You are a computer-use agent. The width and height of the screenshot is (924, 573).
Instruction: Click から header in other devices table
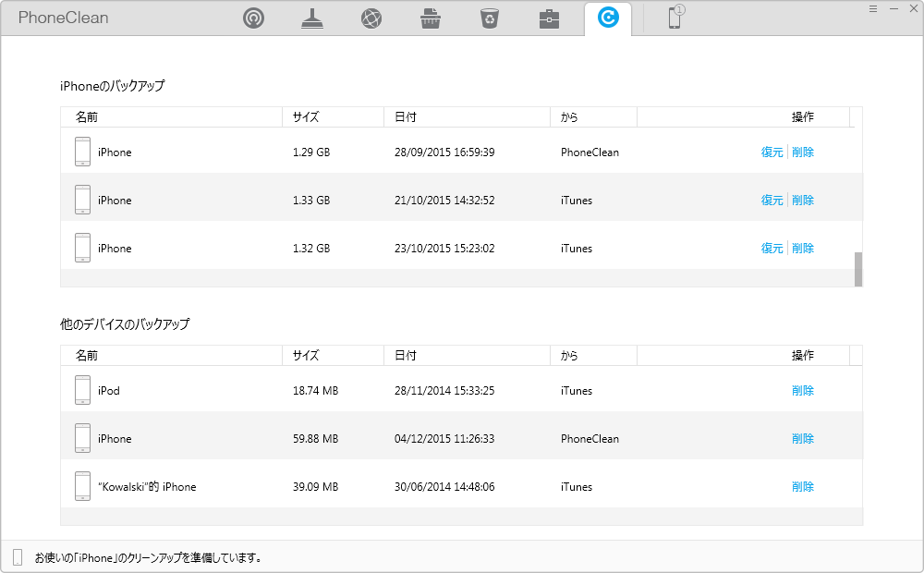coord(593,356)
